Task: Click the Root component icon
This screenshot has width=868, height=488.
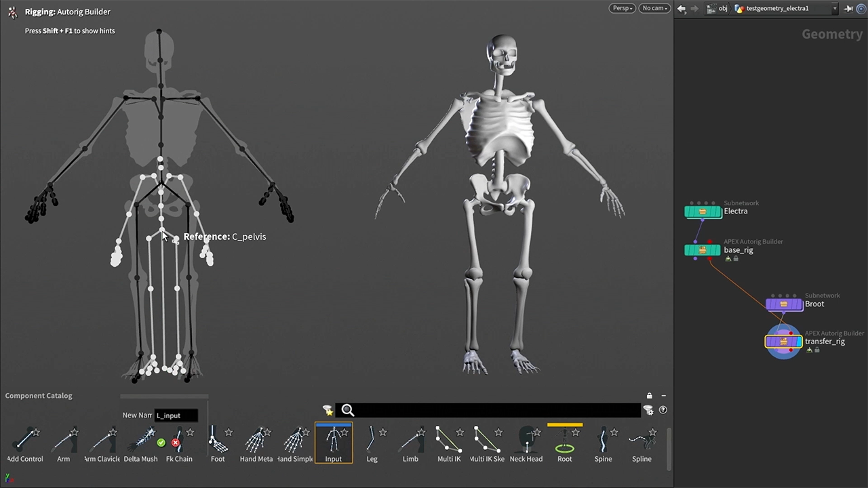Action: (564, 443)
